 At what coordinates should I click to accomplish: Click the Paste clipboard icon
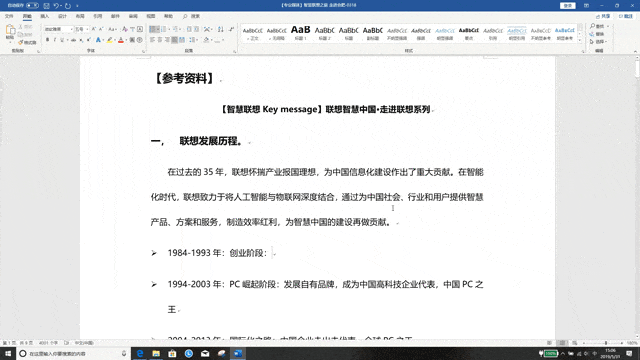10,30
